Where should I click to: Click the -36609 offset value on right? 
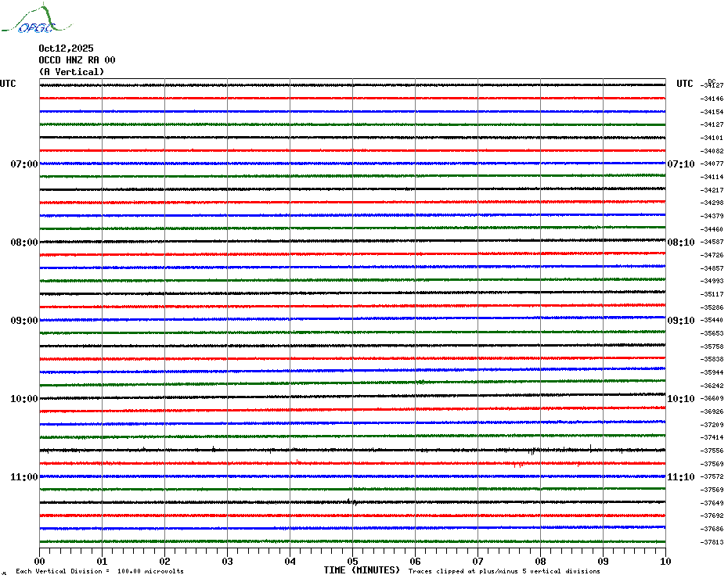pos(712,399)
